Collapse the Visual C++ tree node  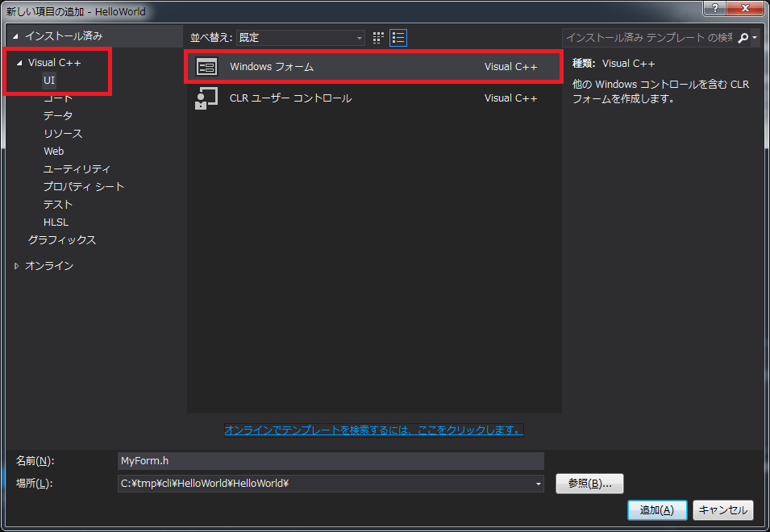19,63
